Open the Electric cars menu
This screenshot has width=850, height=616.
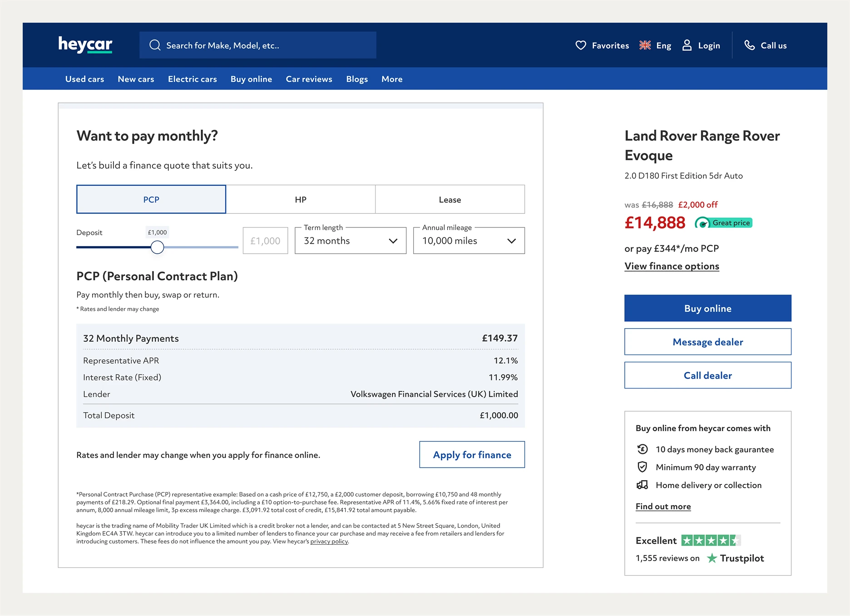[x=193, y=79]
